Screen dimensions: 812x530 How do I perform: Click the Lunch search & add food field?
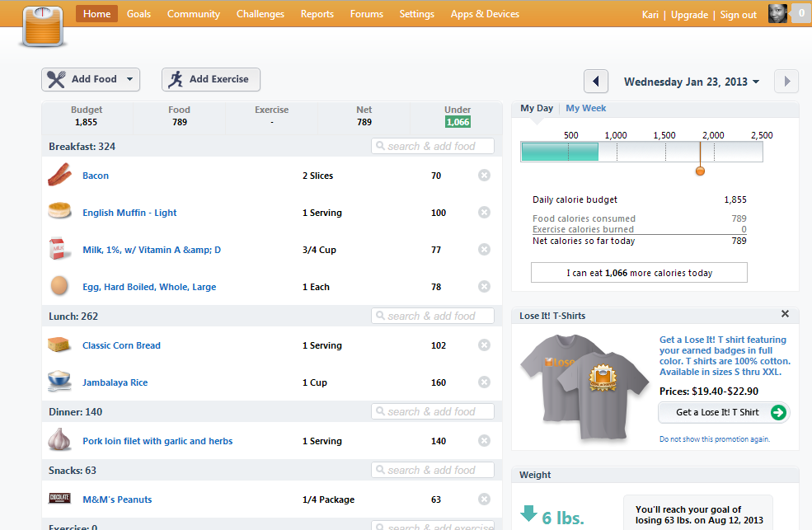[x=433, y=316]
